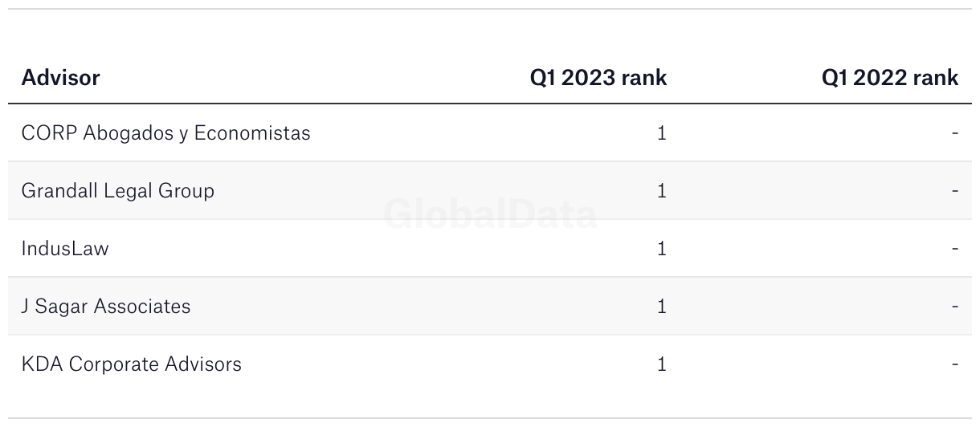Viewport: 980px width, 427px height.
Task: Click Q1 2023 rank value for IndusLaw
Action: pos(661,249)
